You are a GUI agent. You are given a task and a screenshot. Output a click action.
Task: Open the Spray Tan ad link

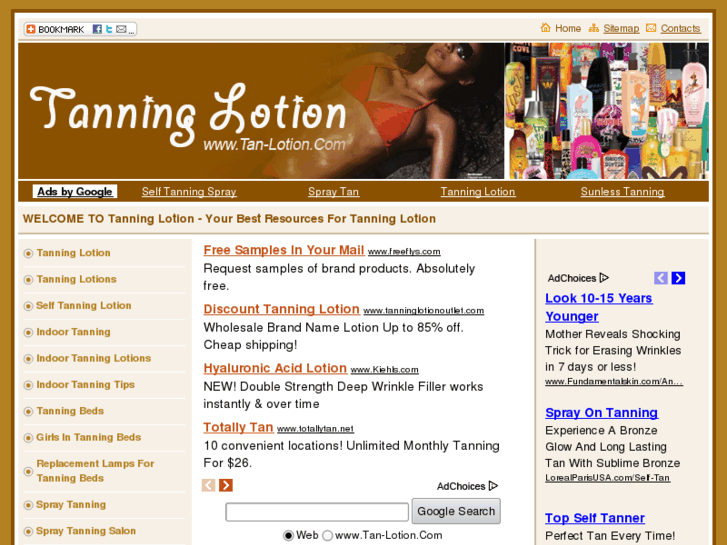click(333, 192)
